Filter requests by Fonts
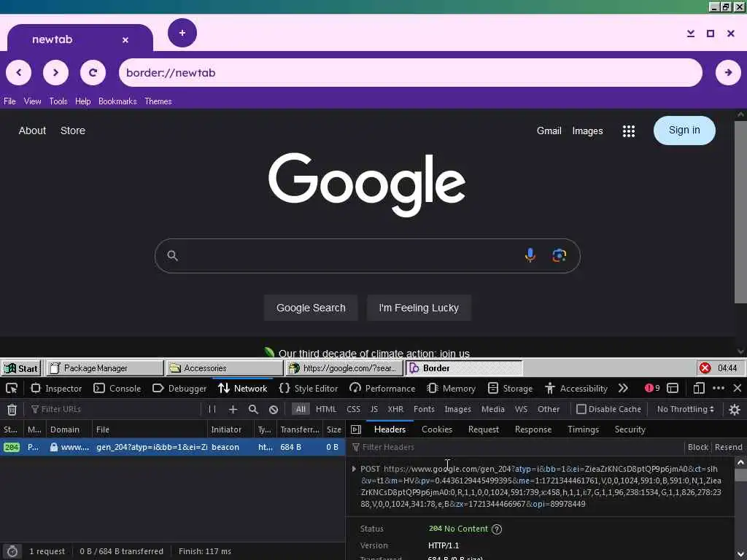 pyautogui.click(x=424, y=409)
